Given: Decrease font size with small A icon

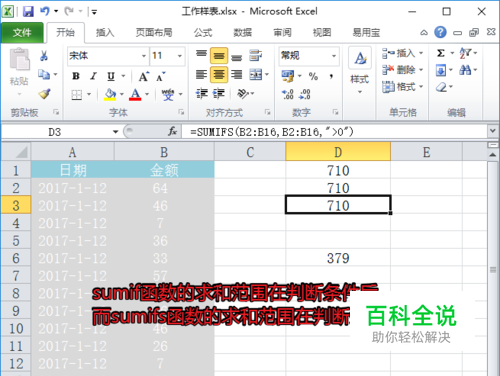Looking at the screenshot, I should pyautogui.click(x=161, y=77).
